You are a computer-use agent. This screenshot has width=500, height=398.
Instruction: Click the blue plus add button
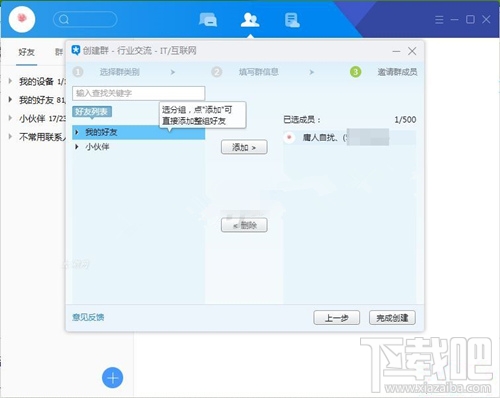point(112,378)
